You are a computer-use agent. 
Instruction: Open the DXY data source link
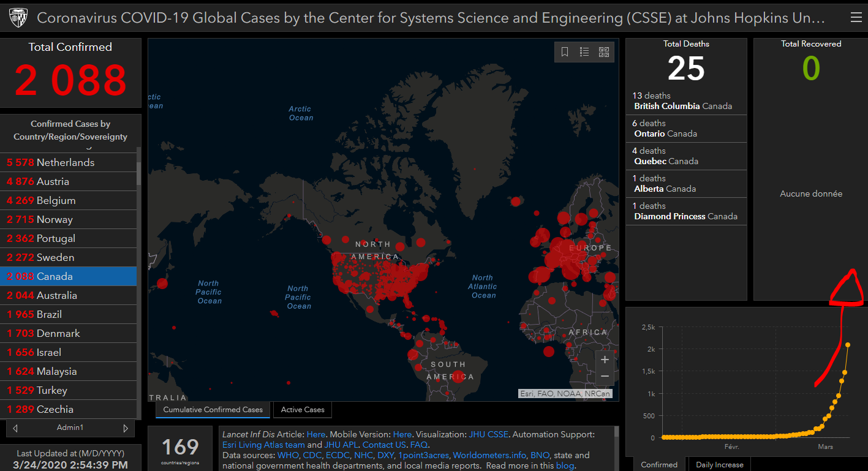[386, 455]
